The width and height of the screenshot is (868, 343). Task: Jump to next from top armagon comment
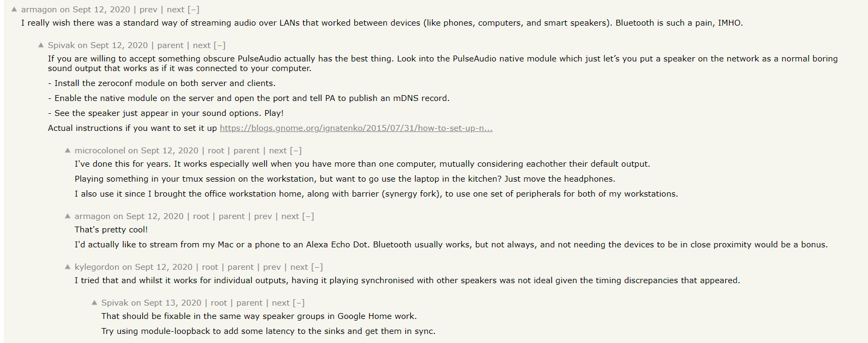[175, 10]
